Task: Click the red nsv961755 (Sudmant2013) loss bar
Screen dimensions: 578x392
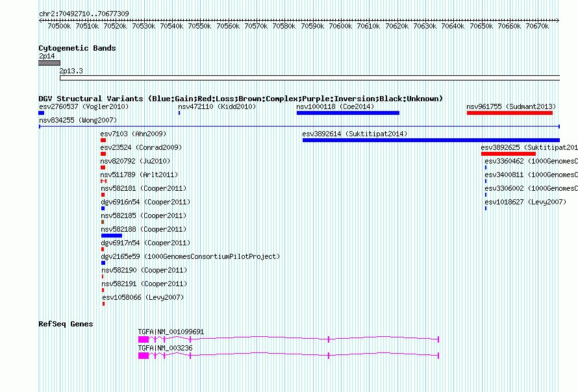Action: click(x=509, y=113)
